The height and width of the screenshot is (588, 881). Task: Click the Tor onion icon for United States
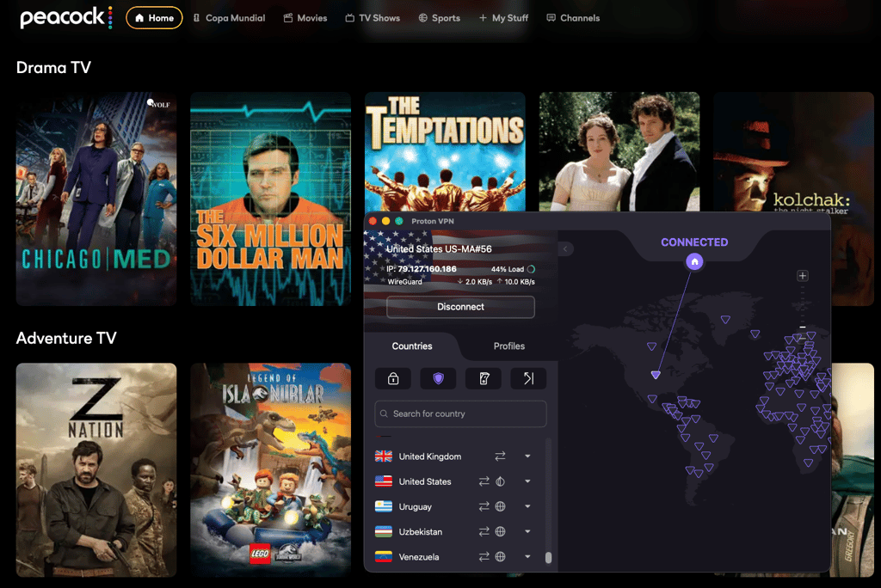click(500, 481)
